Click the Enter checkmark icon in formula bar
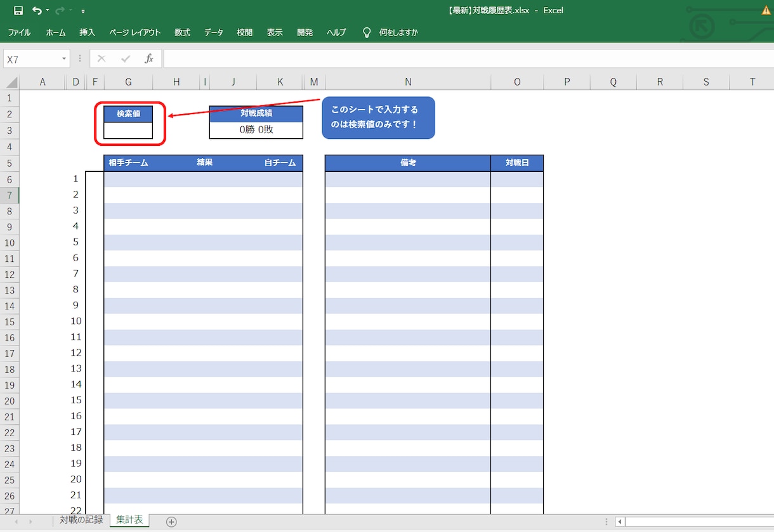 pos(126,59)
